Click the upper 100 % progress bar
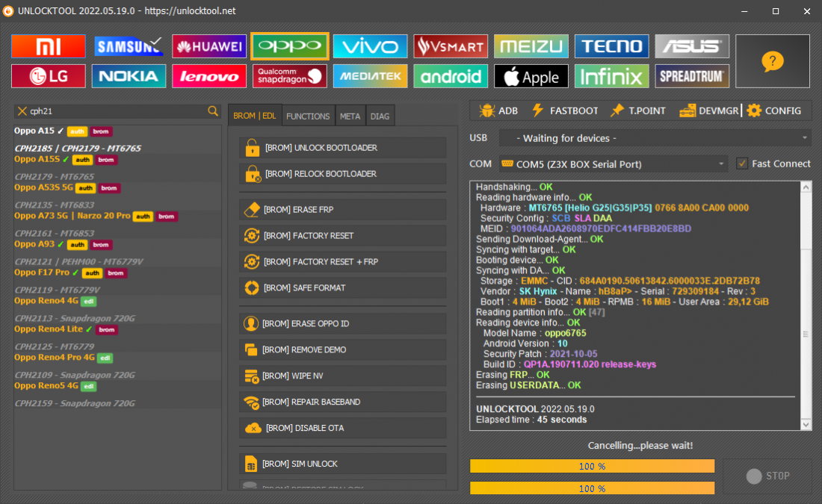 pyautogui.click(x=593, y=466)
